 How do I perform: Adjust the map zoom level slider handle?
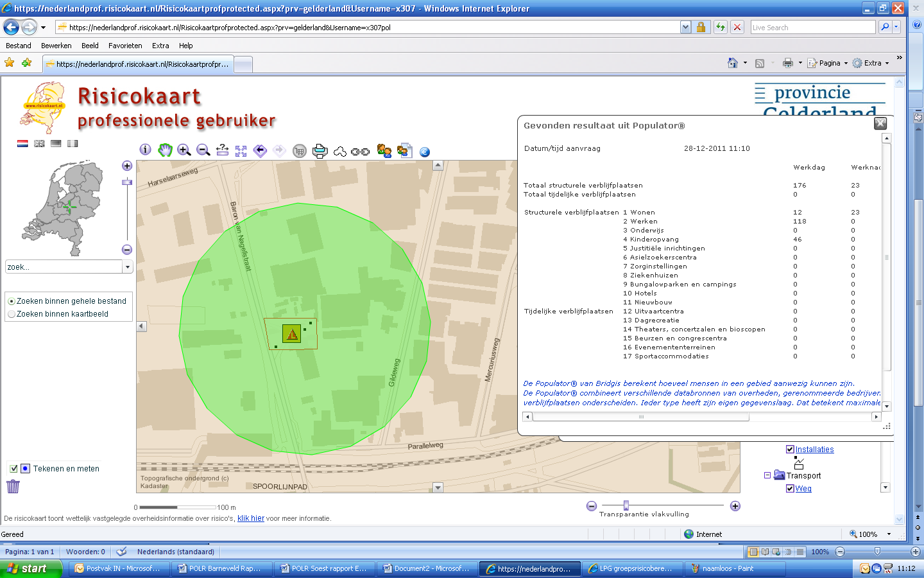click(x=127, y=182)
